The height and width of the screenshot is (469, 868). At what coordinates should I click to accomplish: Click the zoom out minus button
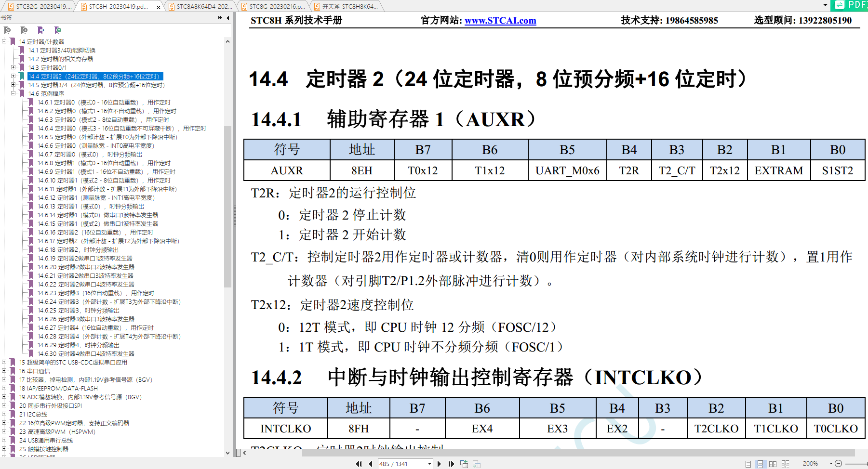[838, 464]
